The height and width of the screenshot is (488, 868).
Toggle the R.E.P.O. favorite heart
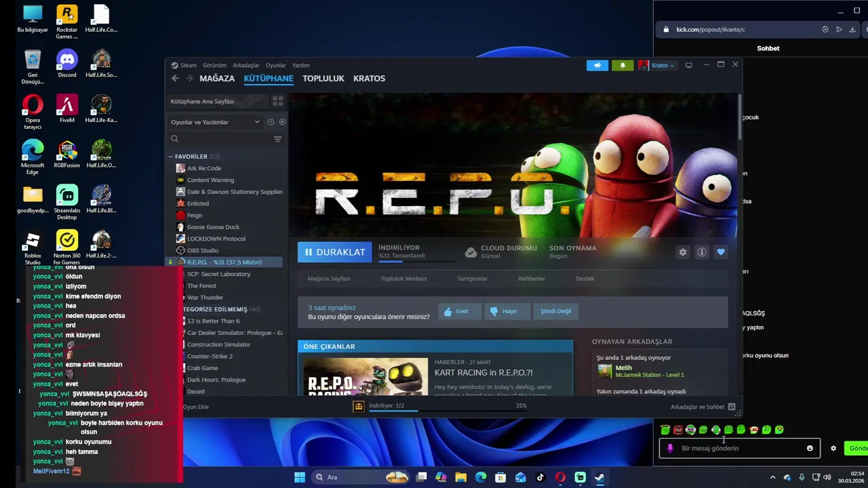(x=721, y=252)
